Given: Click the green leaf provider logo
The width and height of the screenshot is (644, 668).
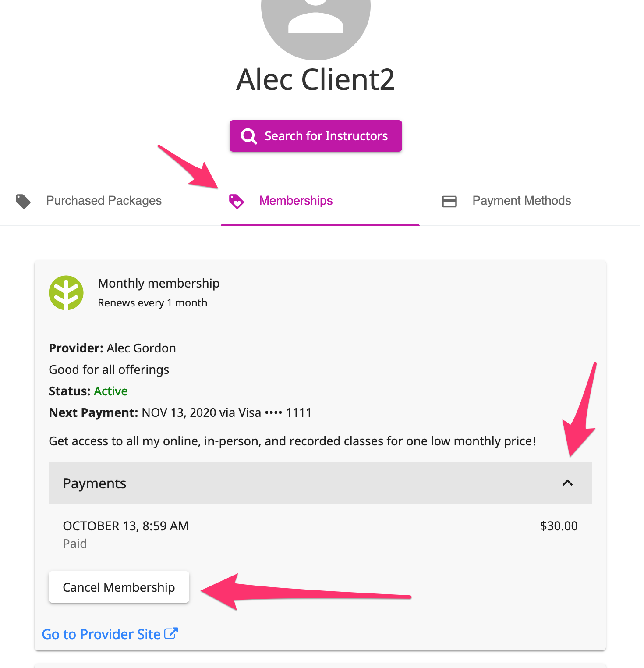Looking at the screenshot, I should (66, 293).
